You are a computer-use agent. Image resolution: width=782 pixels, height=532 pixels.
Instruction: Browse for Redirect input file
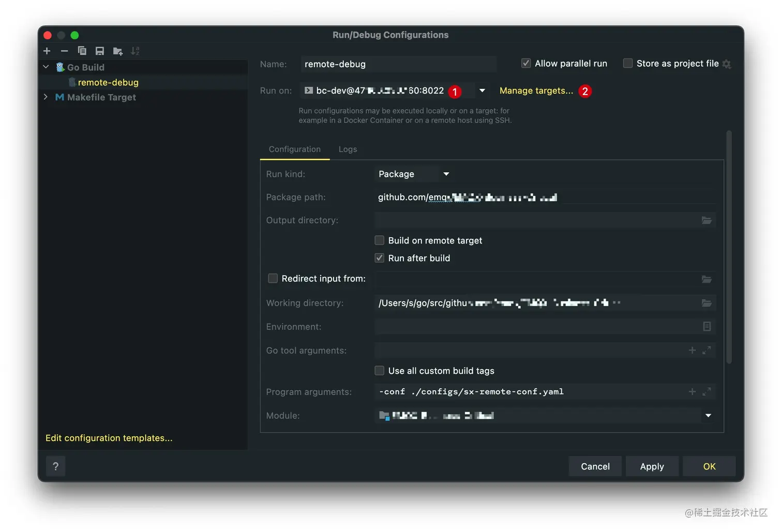706,279
